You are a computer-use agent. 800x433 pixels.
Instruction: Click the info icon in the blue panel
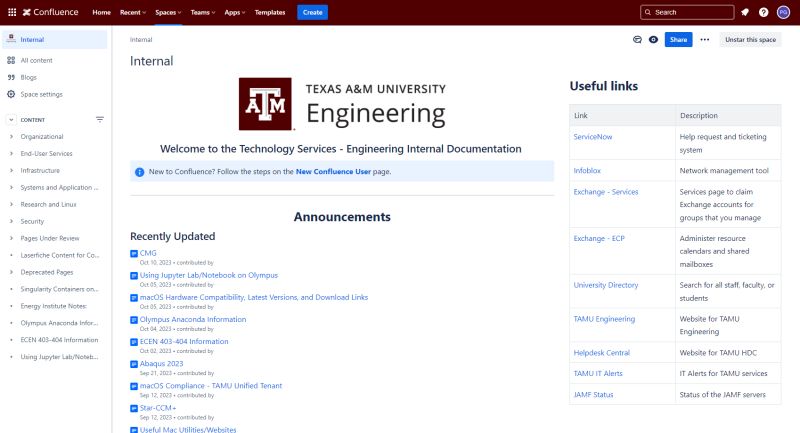pos(139,172)
